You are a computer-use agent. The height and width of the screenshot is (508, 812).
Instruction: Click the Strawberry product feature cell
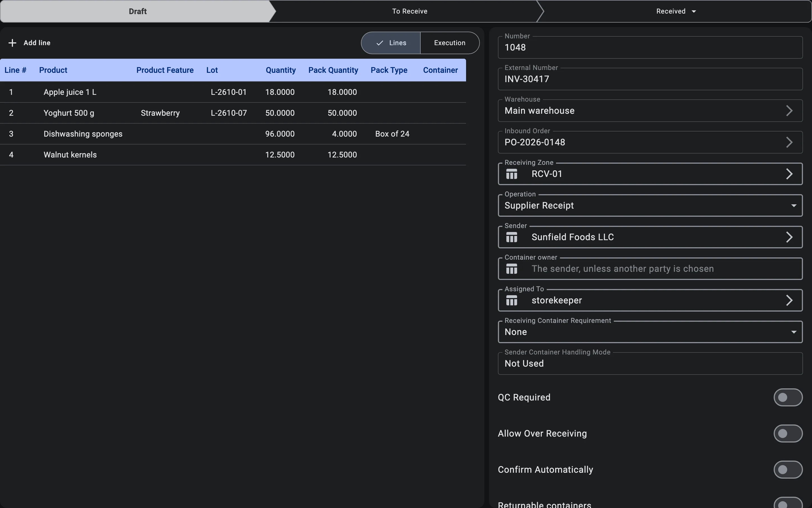[x=160, y=113]
